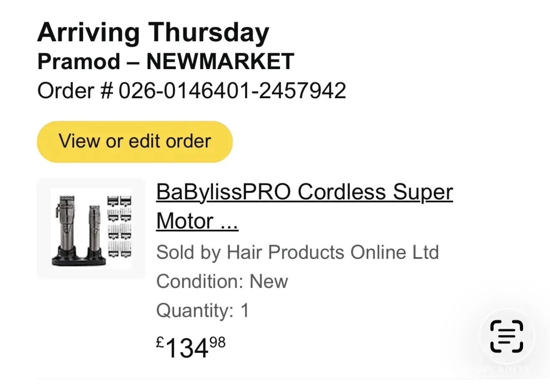Click the "Order #" label text
This screenshot has height=392, width=550.
point(75,91)
